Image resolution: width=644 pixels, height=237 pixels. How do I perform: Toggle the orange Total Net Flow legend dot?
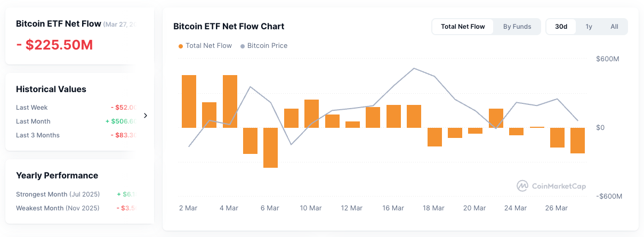point(181,46)
